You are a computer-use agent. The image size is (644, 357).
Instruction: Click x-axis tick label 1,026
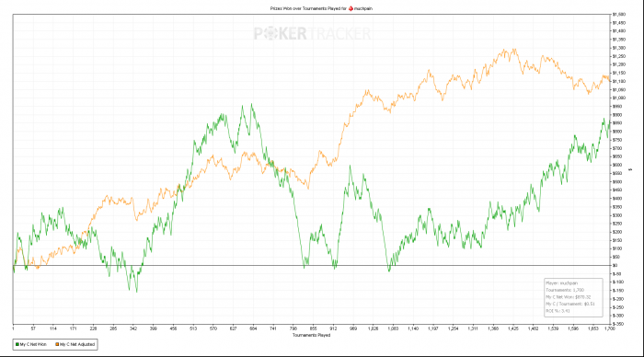[373, 328]
